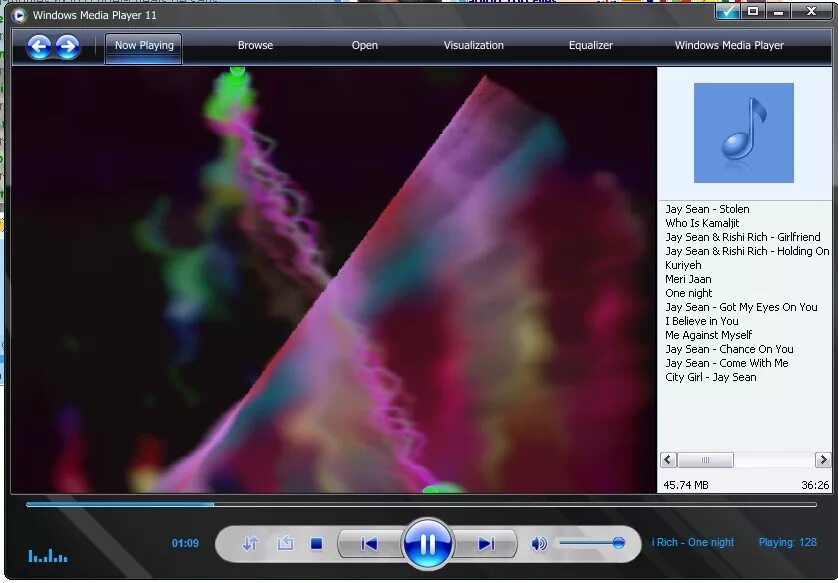Select 'I Believe in You' track
The height and width of the screenshot is (583, 838).
point(702,321)
